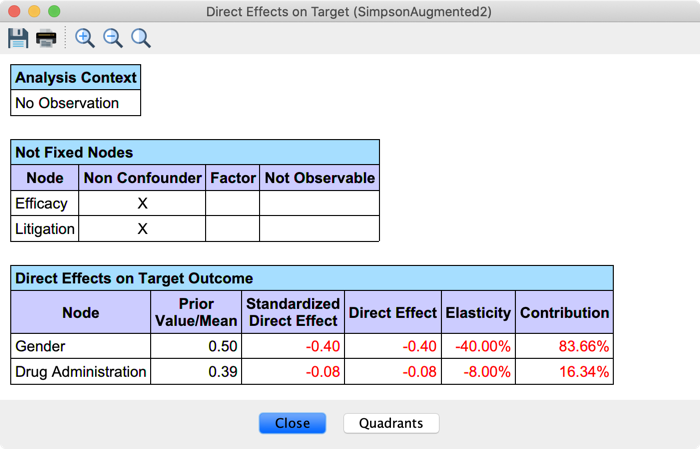Click the Efficacy node cell
The height and width of the screenshot is (449, 700).
click(x=42, y=203)
